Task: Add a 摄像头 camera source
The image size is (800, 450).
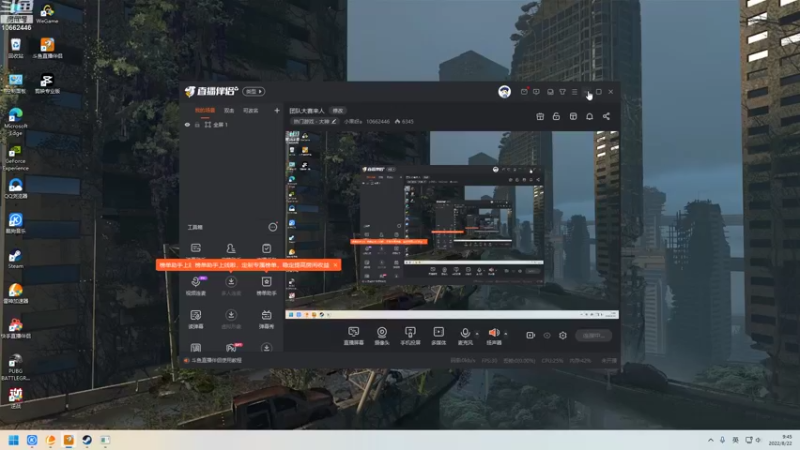Action: (382, 336)
